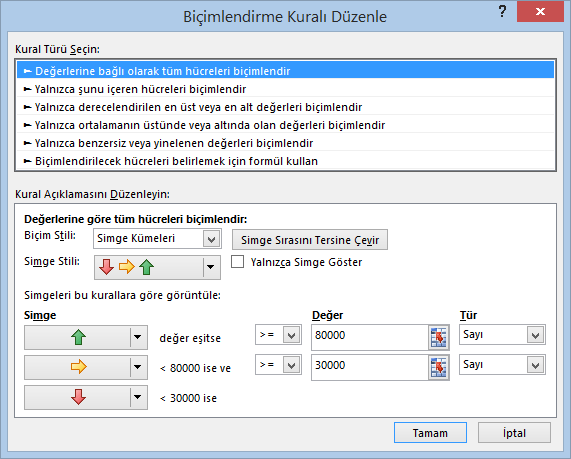Click the Simge Sırasını Tersine Çevir button
The width and height of the screenshot is (571, 459).
tap(310, 240)
